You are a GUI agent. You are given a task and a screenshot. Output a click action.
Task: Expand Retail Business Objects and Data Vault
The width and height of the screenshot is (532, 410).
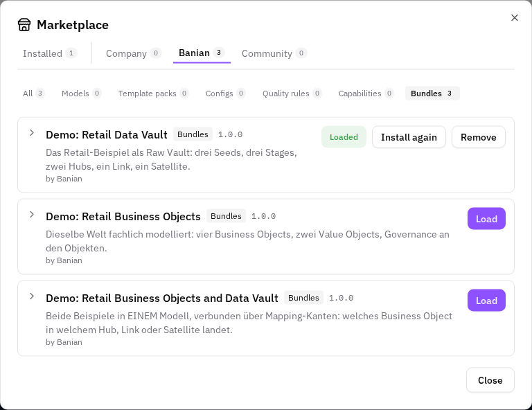pyautogui.click(x=32, y=296)
